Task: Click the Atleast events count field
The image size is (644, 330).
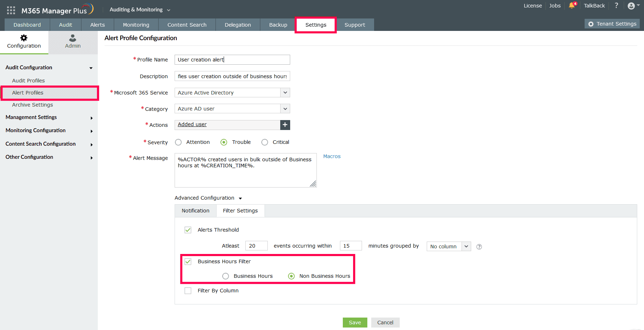Action: [256, 246]
